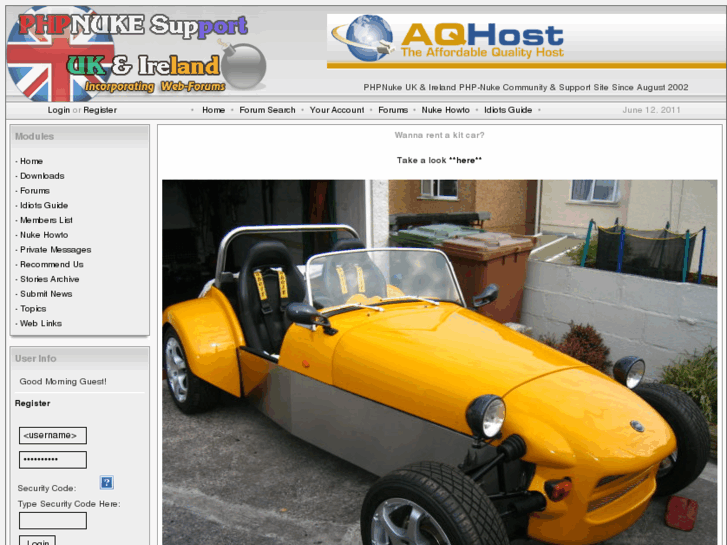Click the Register link in User Info
The image size is (727, 545).
pos(32,403)
